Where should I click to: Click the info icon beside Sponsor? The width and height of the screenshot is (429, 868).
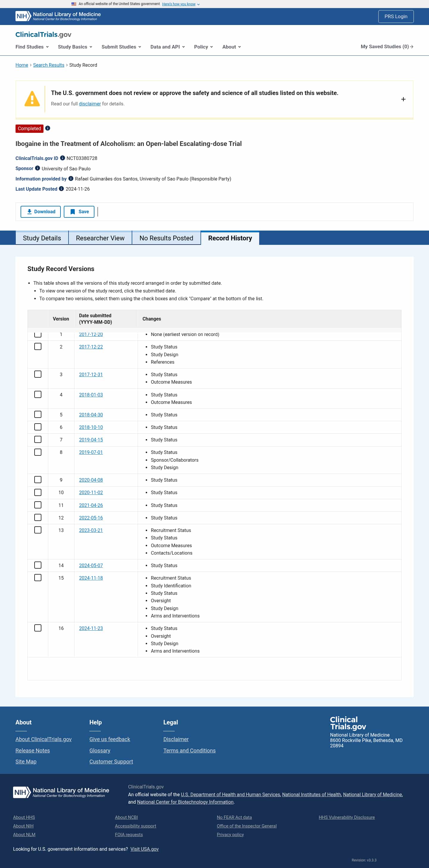38,168
